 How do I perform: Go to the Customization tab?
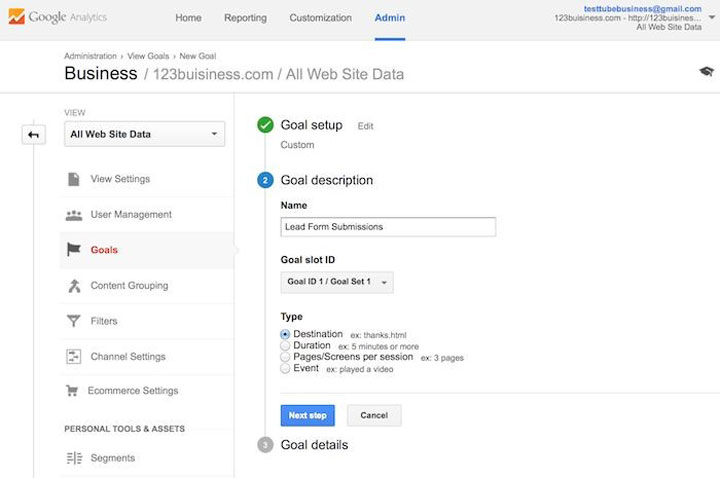point(320,18)
